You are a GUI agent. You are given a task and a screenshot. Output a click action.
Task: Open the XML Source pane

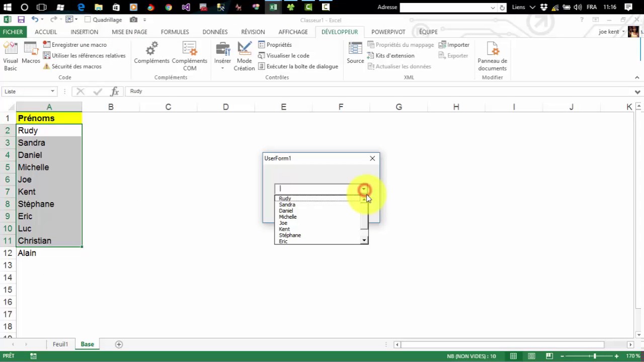click(x=355, y=53)
